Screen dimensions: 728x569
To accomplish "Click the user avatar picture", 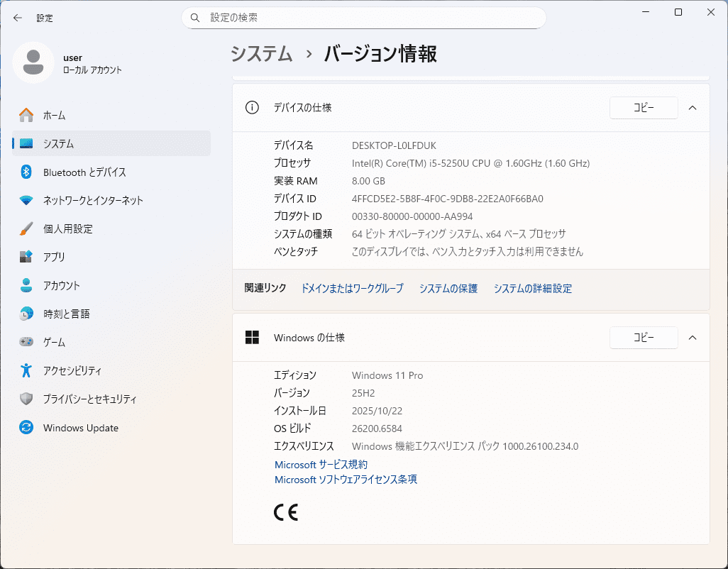I will point(33,62).
